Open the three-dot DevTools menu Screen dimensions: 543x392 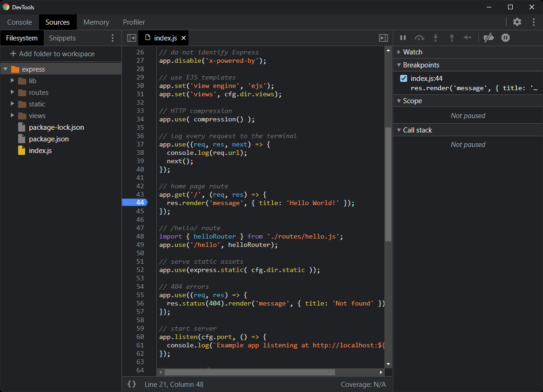(x=533, y=22)
